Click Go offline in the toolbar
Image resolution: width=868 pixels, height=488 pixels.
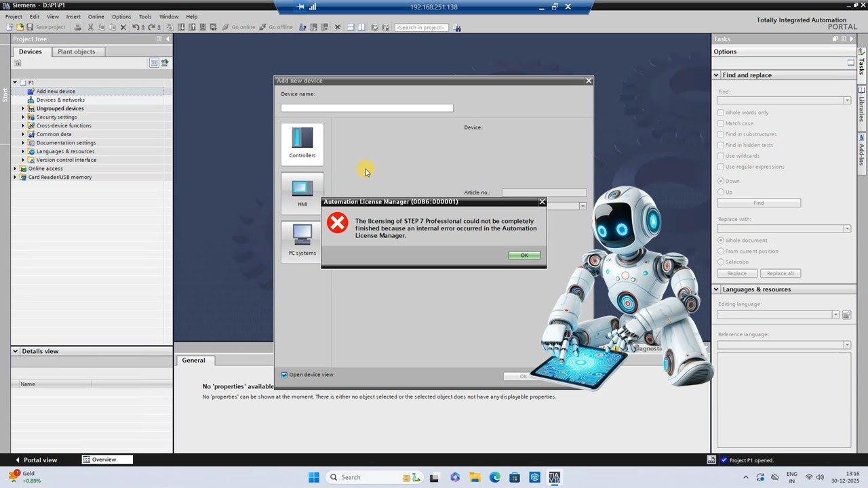(x=276, y=27)
